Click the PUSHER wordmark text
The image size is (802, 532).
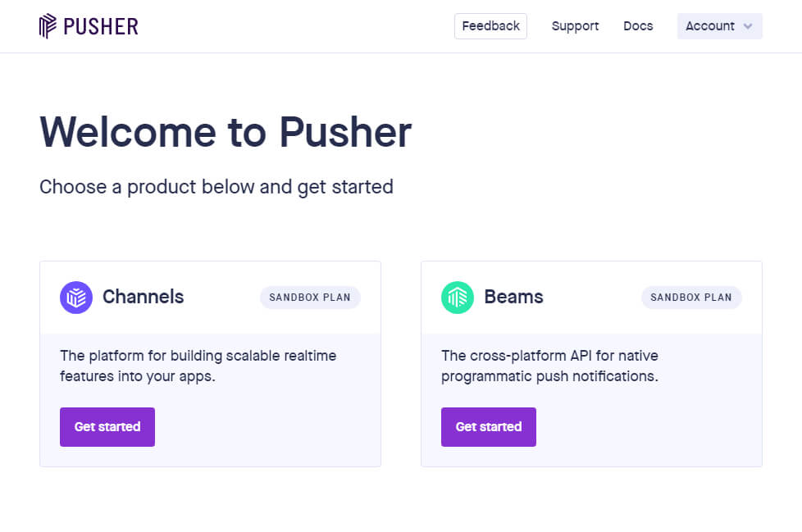click(101, 26)
